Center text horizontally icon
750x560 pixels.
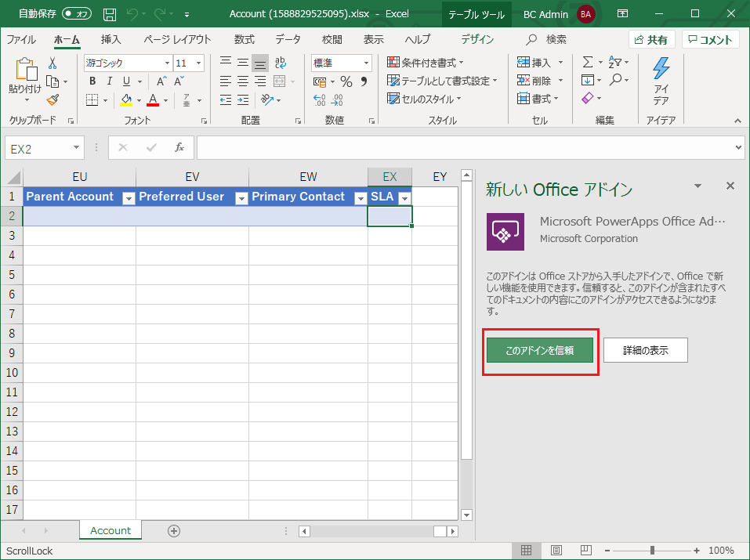click(x=243, y=81)
